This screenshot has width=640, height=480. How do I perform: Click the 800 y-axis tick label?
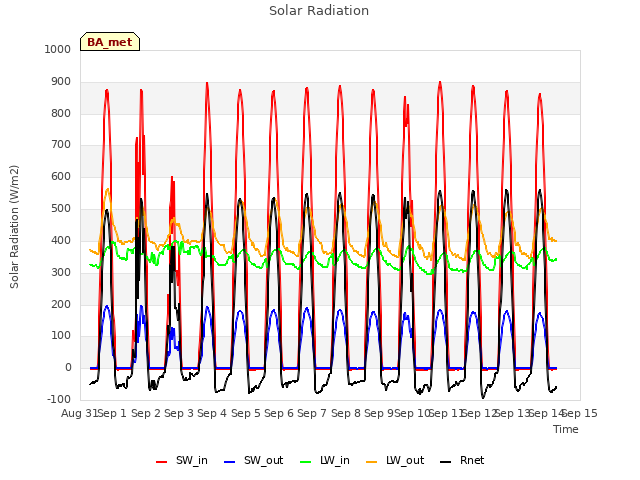tap(61, 113)
